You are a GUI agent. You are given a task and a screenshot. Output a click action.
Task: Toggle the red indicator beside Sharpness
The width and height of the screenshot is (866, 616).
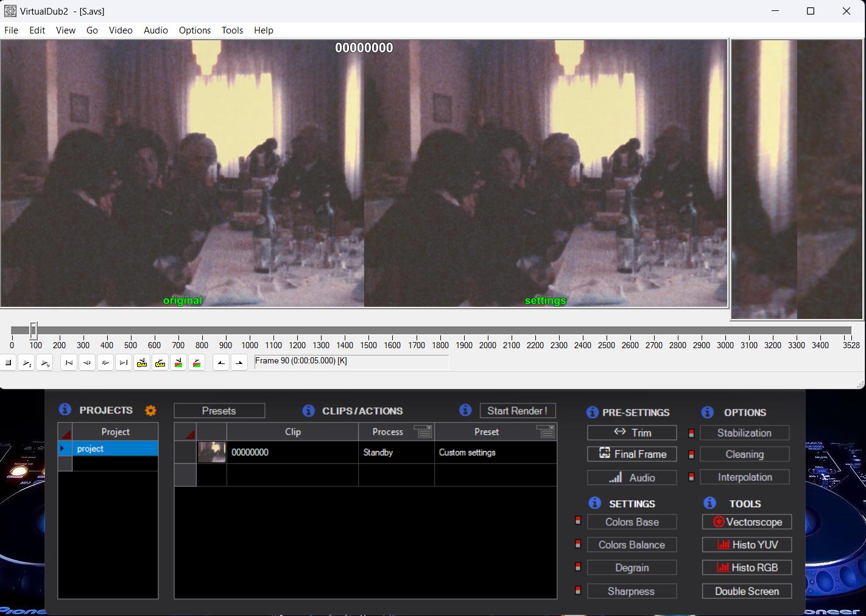coord(578,590)
